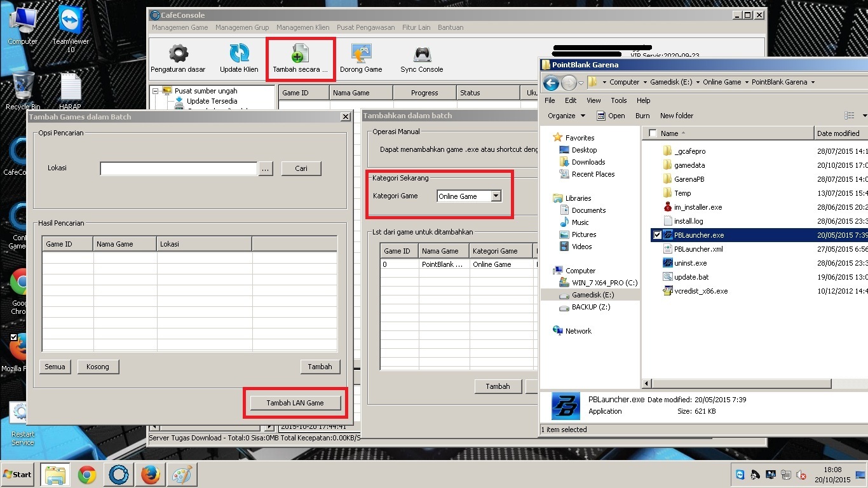Click CafeConsole icon in taskbar
Image resolution: width=868 pixels, height=488 pixels.
(119, 475)
